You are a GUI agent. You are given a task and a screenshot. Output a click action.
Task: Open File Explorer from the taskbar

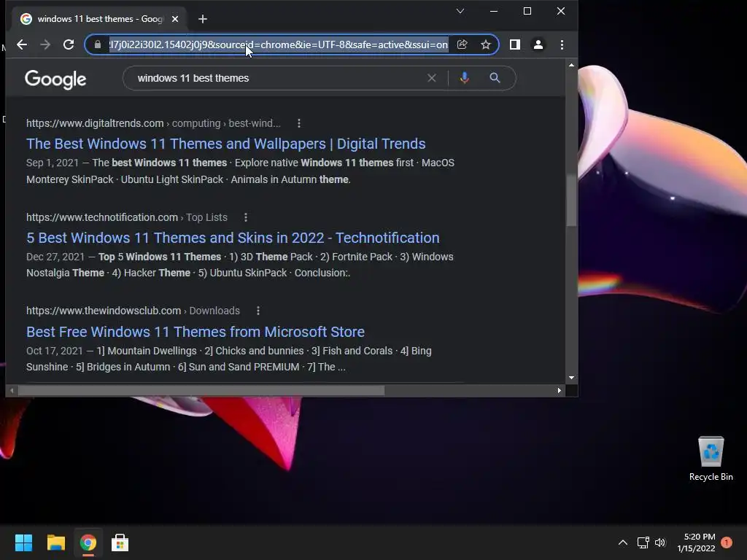click(55, 542)
